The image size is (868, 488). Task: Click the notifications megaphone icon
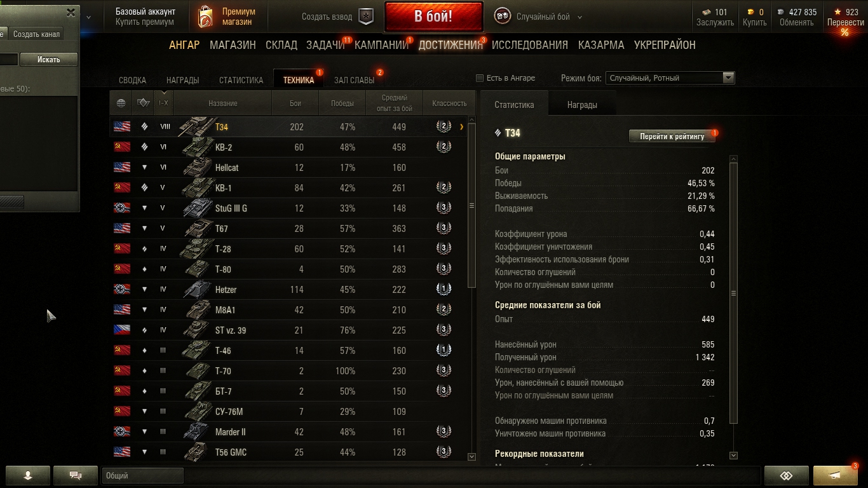tap(836, 475)
